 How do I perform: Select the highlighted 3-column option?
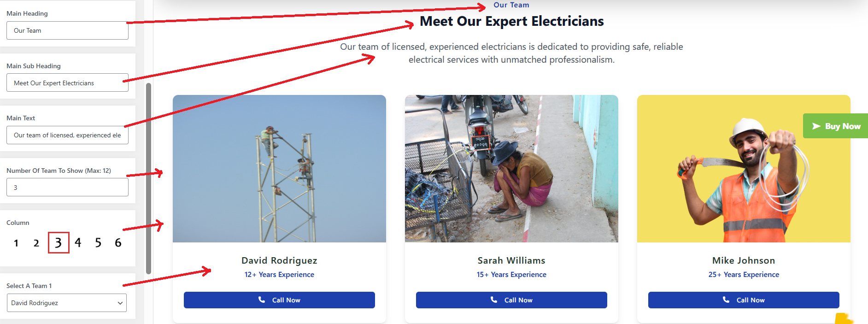click(59, 243)
